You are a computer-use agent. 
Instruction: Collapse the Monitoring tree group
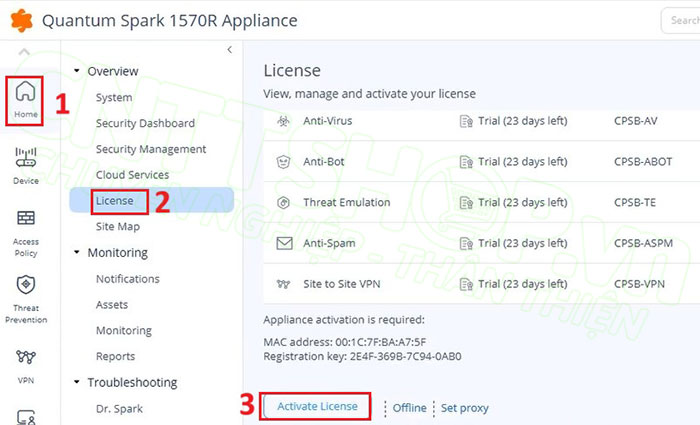click(x=77, y=252)
